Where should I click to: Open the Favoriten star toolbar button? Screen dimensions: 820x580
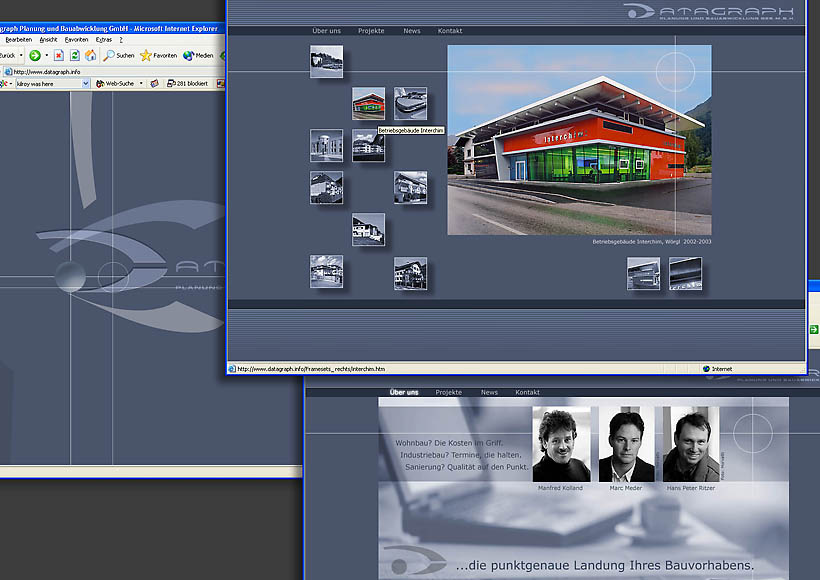[159, 55]
